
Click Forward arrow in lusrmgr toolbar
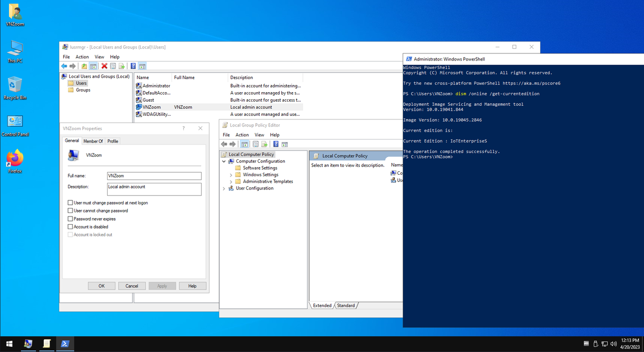pos(72,66)
